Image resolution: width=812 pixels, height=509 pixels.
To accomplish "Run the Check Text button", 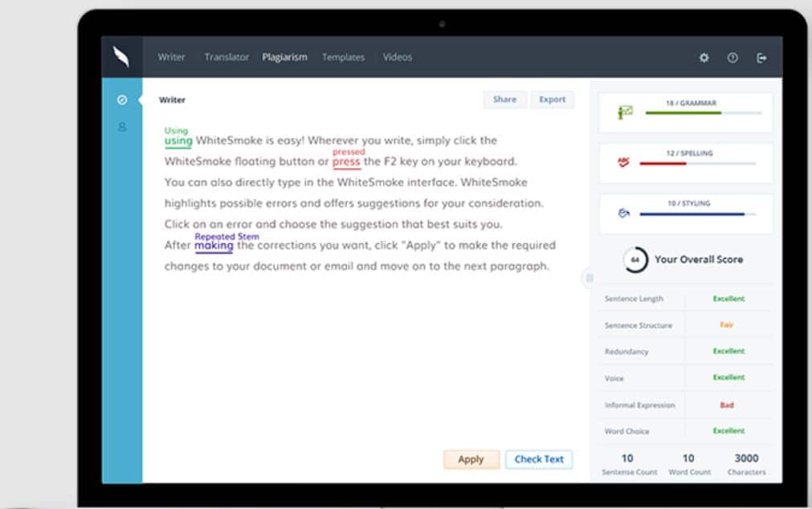I will click(539, 459).
